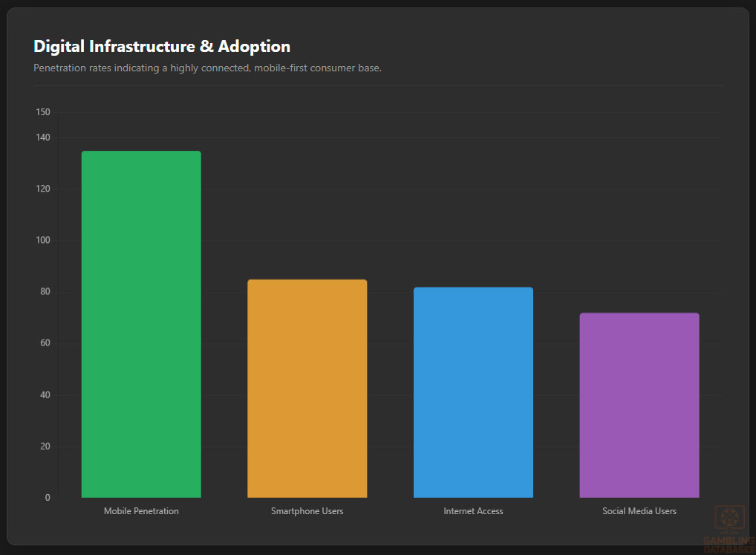Click the green Mobile Penetration bar
756x555 pixels.
[141, 324]
